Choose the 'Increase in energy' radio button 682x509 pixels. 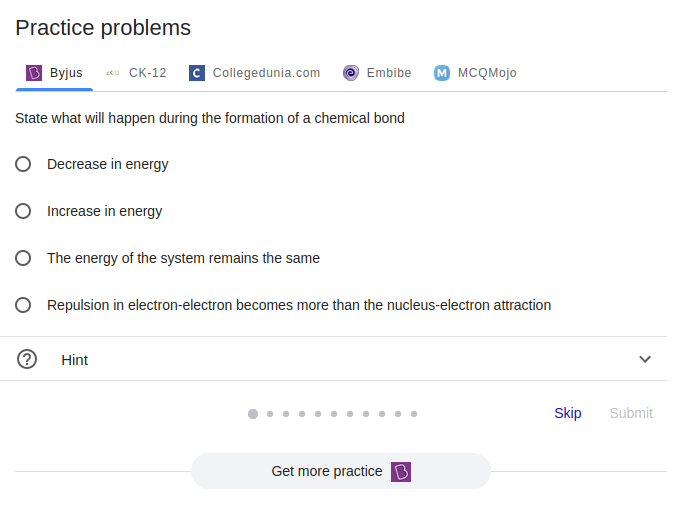pyautogui.click(x=23, y=211)
